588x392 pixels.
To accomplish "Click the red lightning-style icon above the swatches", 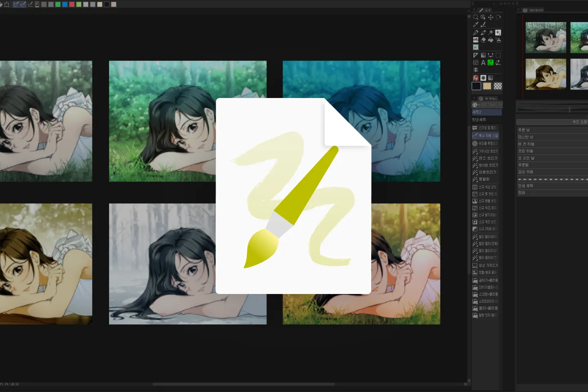I will coord(476,78).
